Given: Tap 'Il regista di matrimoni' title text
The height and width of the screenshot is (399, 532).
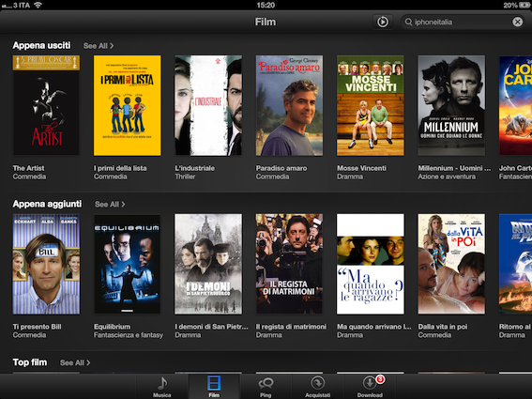Looking at the screenshot, I should coord(291,327).
